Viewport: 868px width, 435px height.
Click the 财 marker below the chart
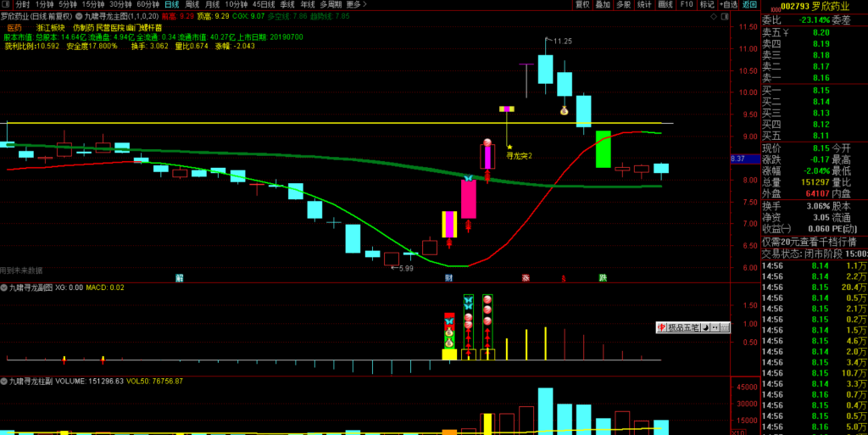click(448, 278)
